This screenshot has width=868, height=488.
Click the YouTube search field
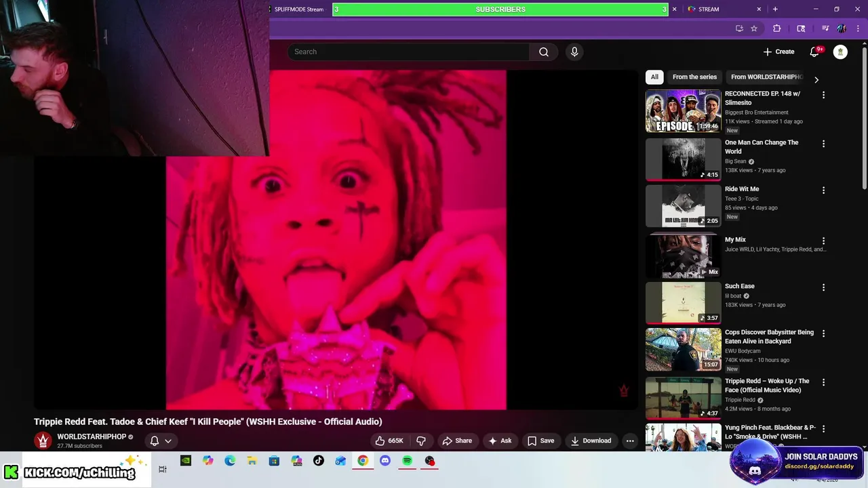409,52
